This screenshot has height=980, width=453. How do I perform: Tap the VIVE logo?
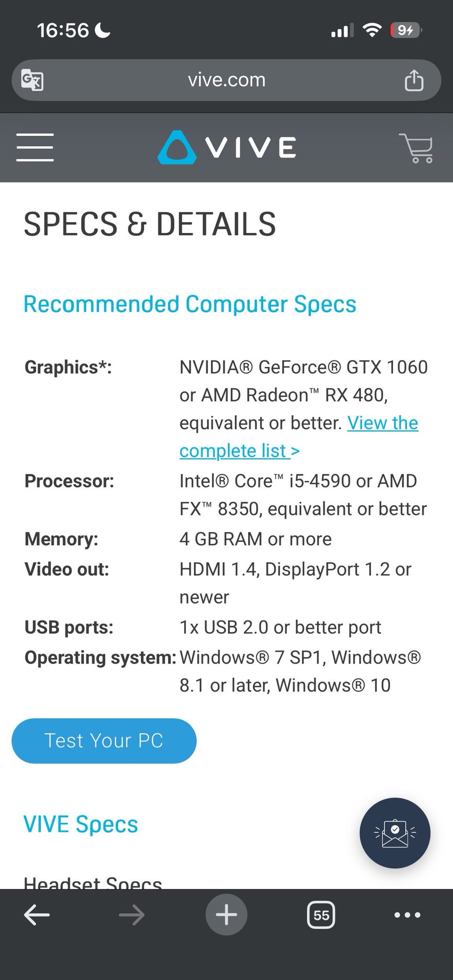[227, 147]
